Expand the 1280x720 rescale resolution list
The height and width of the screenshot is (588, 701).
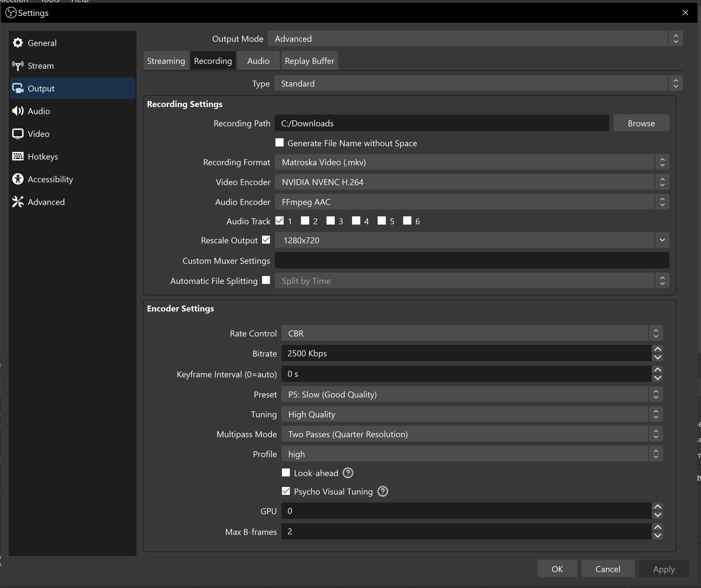(662, 240)
